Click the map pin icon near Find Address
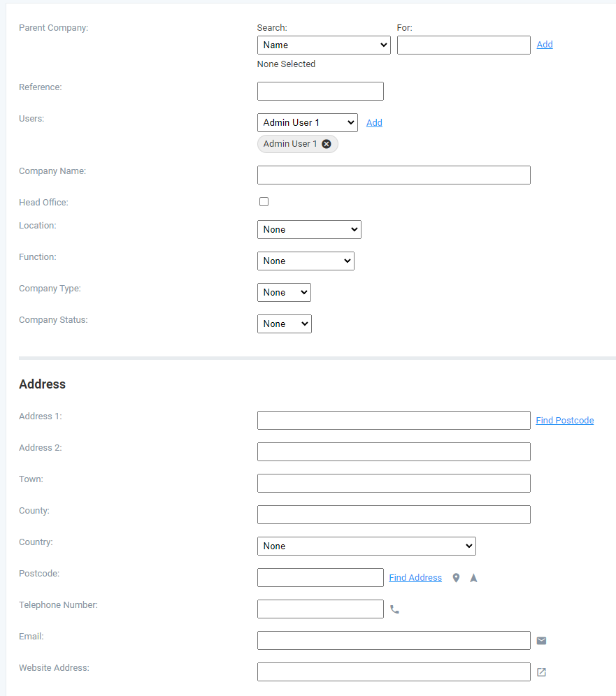616x696 pixels. [x=456, y=578]
